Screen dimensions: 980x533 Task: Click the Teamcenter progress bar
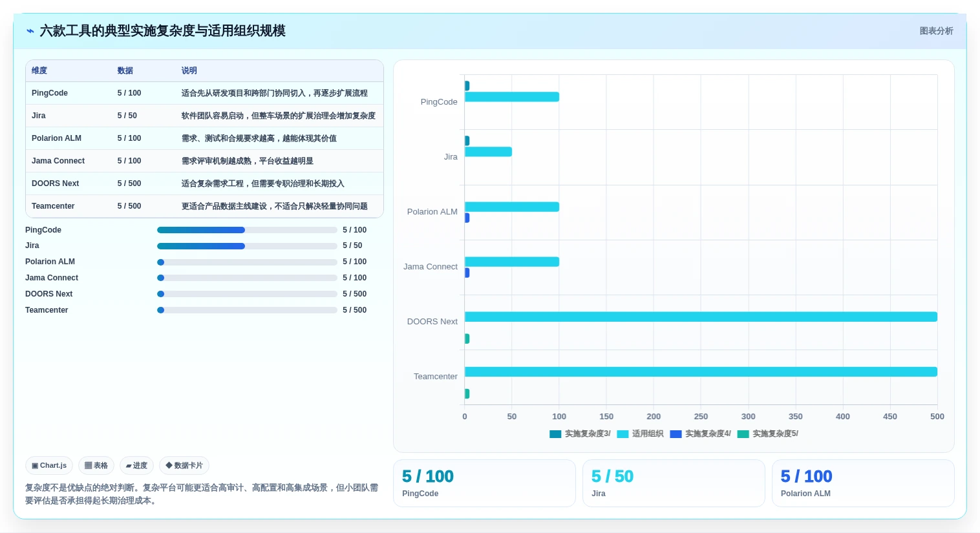point(247,310)
